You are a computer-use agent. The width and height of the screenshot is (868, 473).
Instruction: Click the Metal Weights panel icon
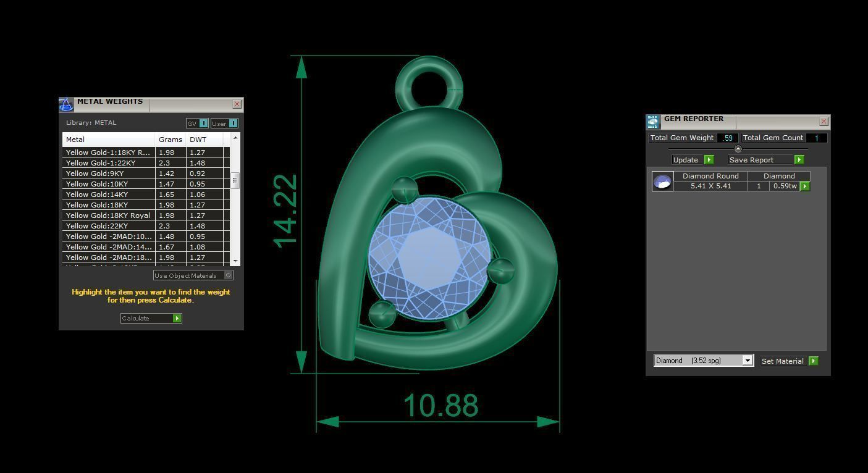pyautogui.click(x=66, y=104)
